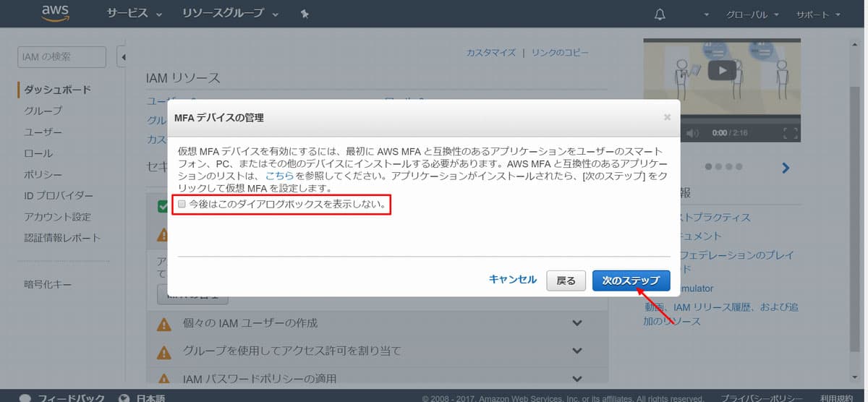868x402 pixels.
Task: Click the 動画、IAM リリース履歴 resources link
Action: click(x=721, y=314)
